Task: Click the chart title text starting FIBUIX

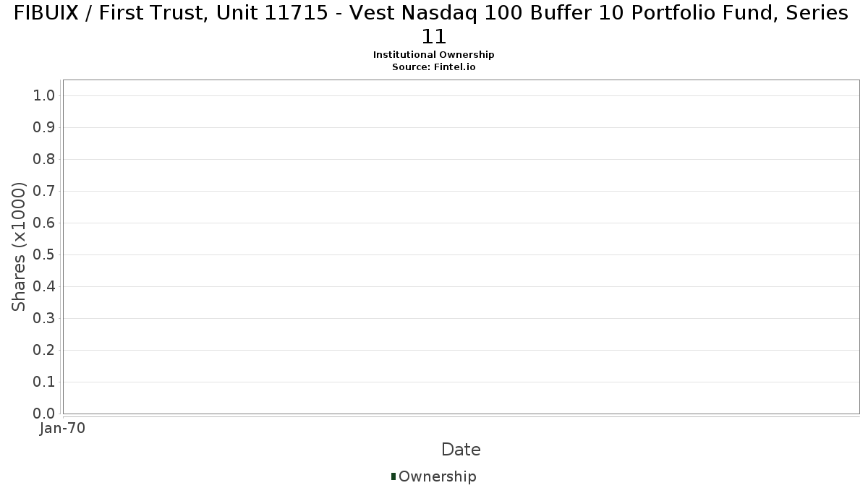Action: [431, 13]
